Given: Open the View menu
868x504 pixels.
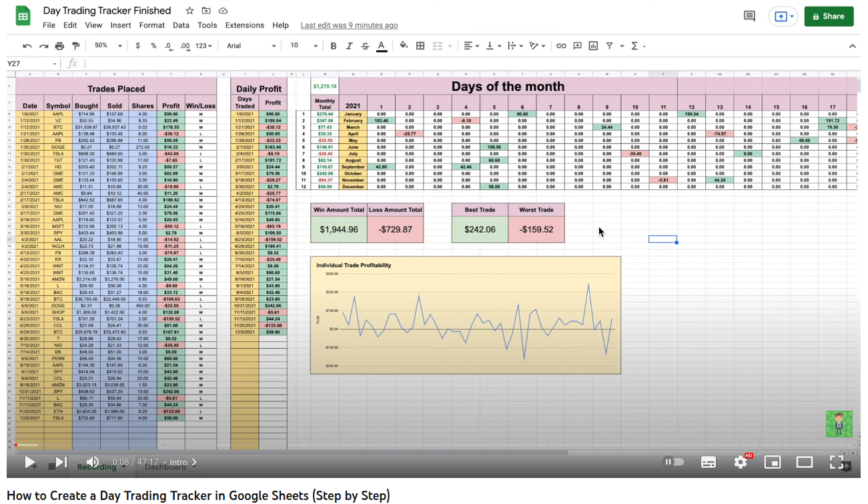Looking at the screenshot, I should 93,25.
